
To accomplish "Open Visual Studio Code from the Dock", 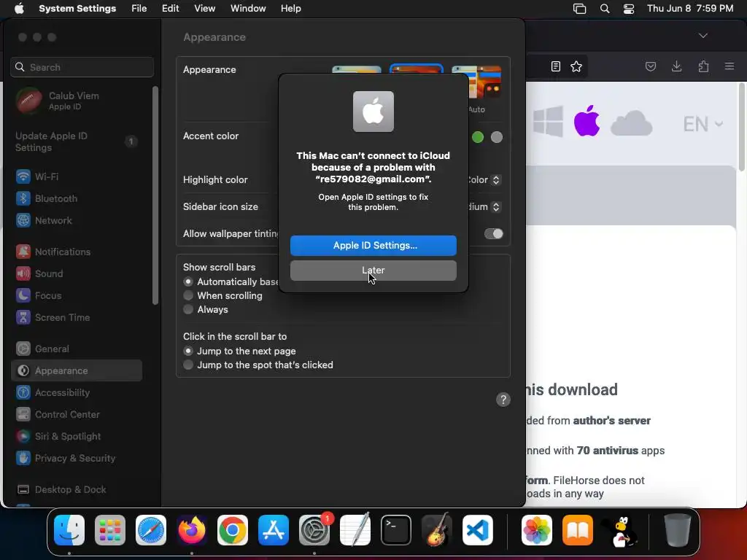I will click(478, 530).
